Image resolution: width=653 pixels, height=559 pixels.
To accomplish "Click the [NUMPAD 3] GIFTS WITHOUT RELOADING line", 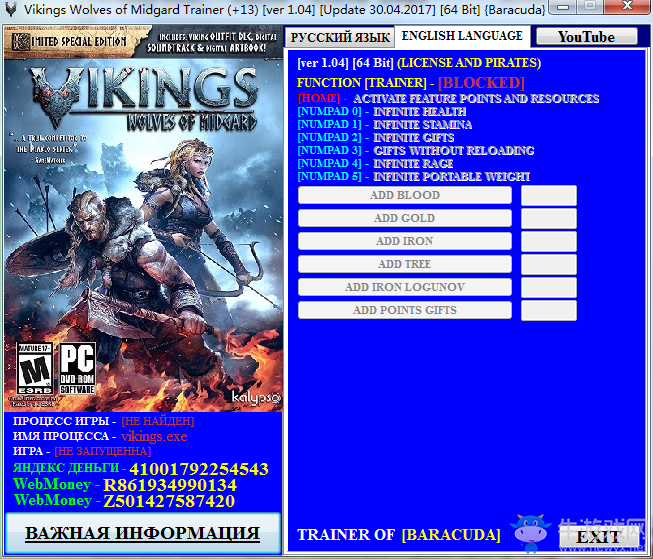I will click(x=416, y=150).
